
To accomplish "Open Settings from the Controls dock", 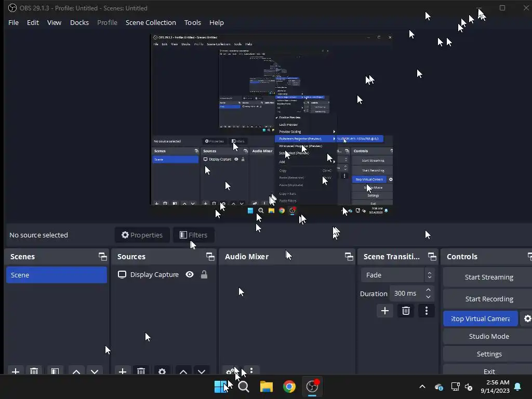I will (x=488, y=354).
